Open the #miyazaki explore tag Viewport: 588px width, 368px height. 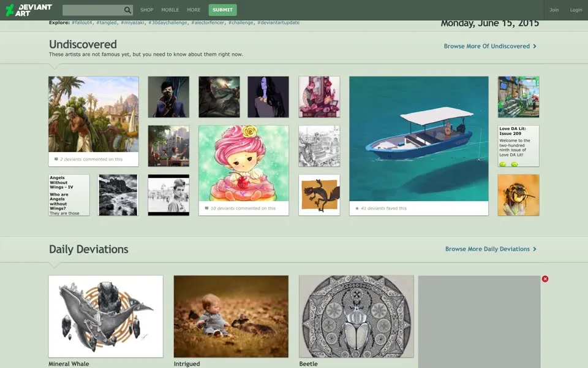(x=132, y=23)
